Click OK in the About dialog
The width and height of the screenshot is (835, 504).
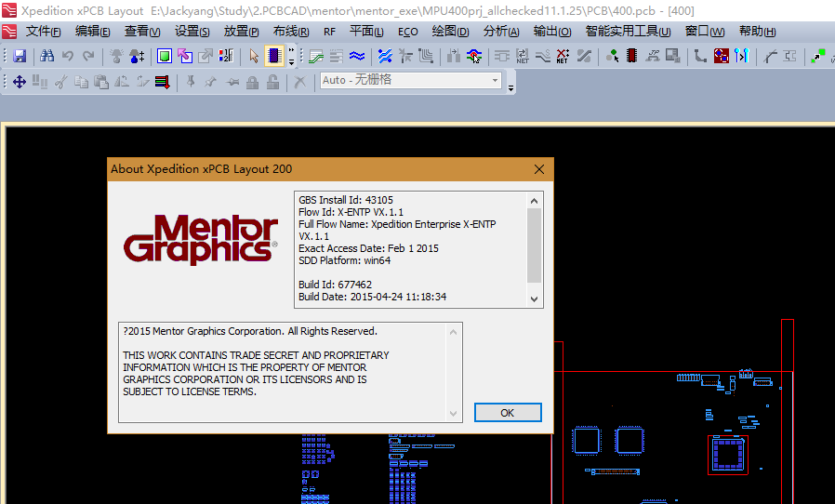508,412
